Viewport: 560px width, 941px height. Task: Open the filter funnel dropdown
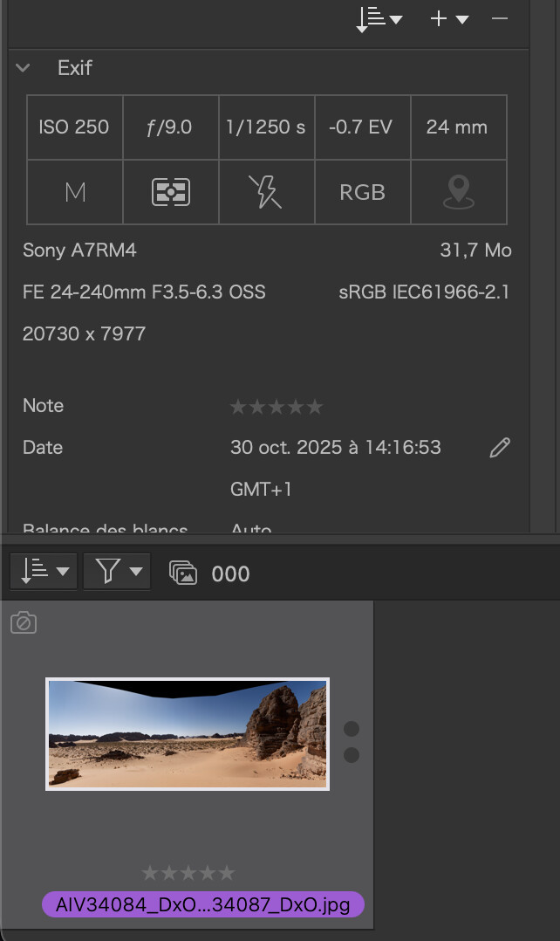coord(117,572)
